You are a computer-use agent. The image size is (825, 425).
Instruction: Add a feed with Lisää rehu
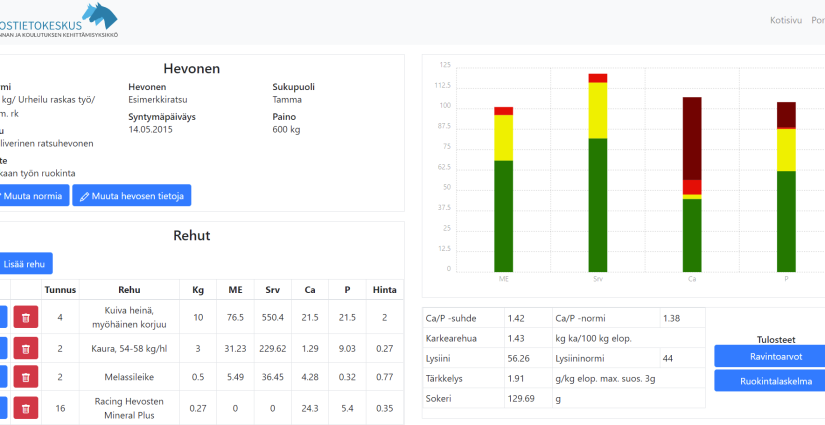click(x=25, y=263)
